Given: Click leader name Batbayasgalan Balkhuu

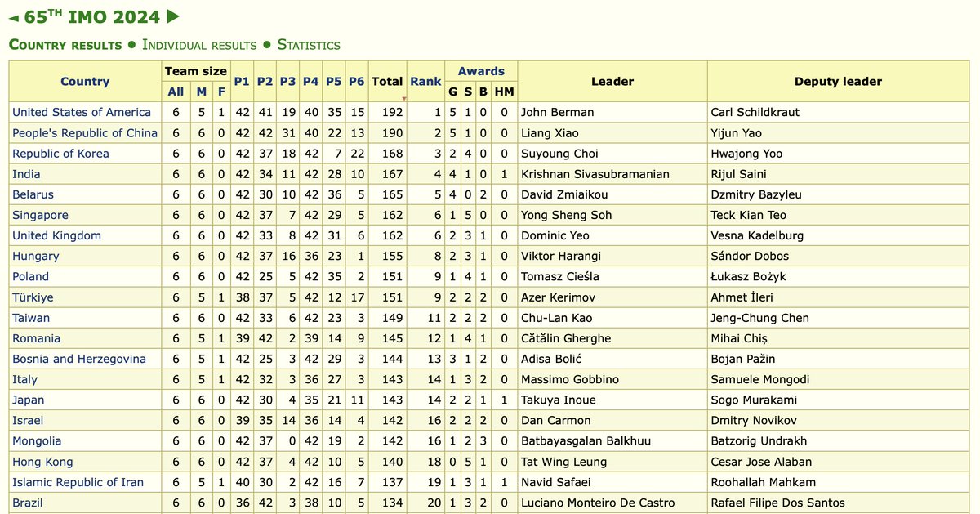Looking at the screenshot, I should [586, 441].
